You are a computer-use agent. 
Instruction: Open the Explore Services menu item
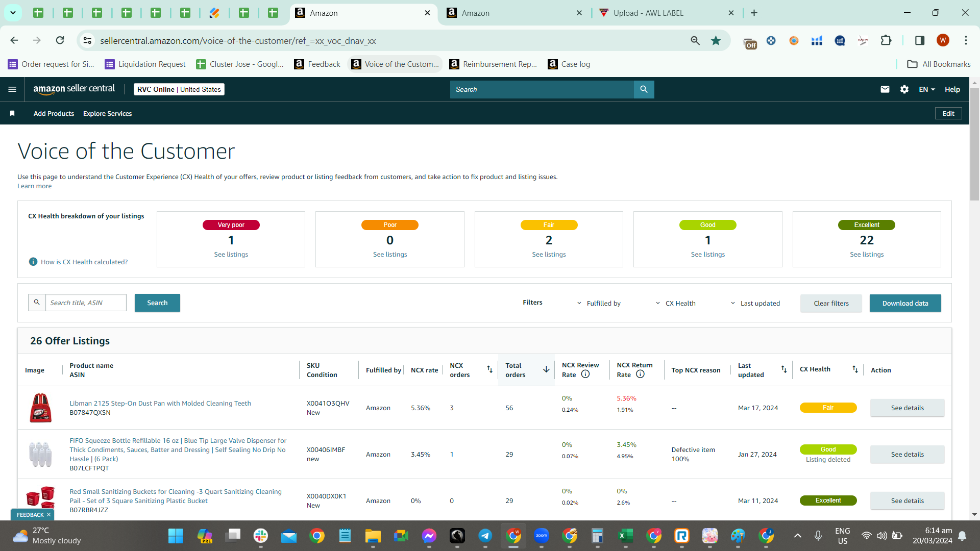(107, 113)
